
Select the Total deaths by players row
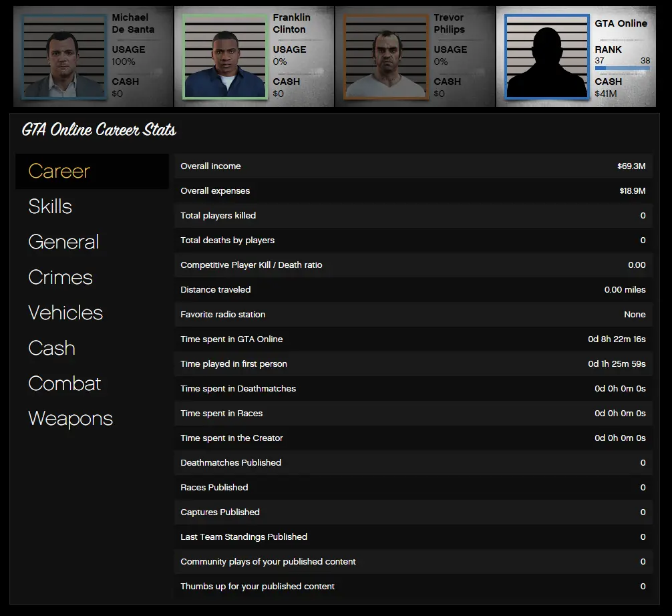[413, 240]
